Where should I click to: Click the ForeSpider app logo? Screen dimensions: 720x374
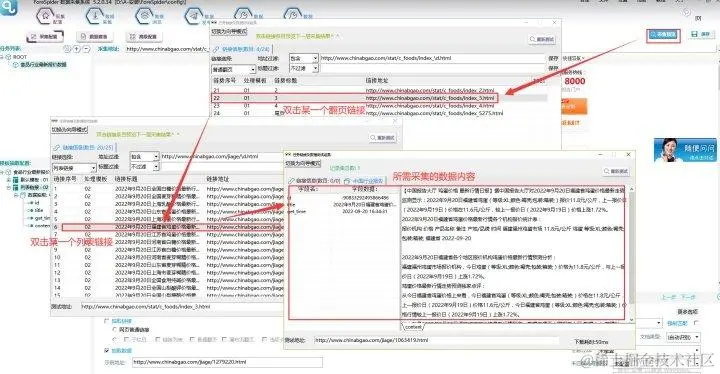[9, 7]
